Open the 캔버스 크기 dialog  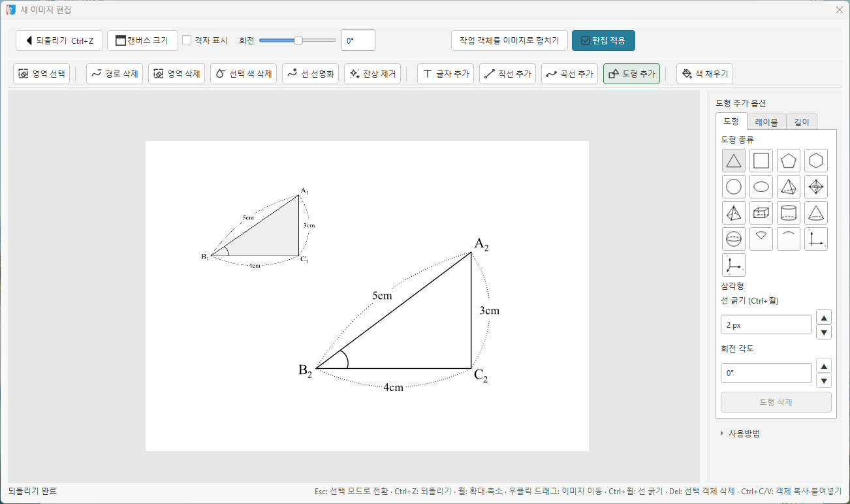(142, 40)
